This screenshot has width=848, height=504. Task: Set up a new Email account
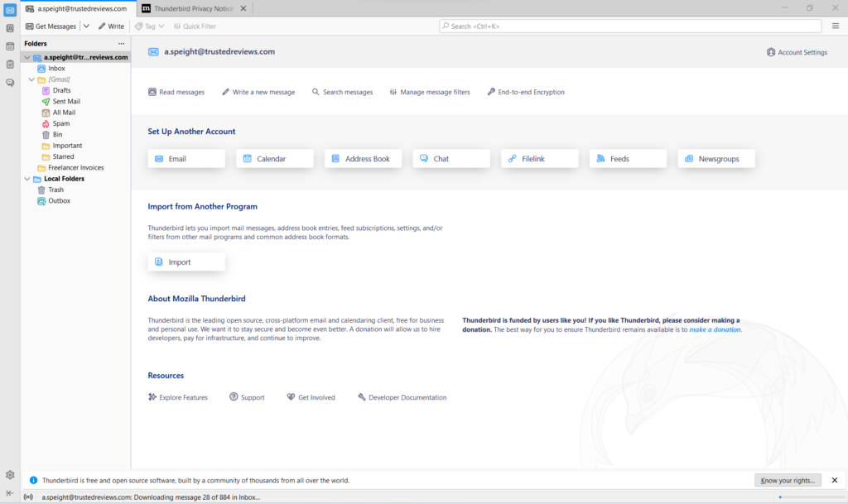[x=186, y=159]
